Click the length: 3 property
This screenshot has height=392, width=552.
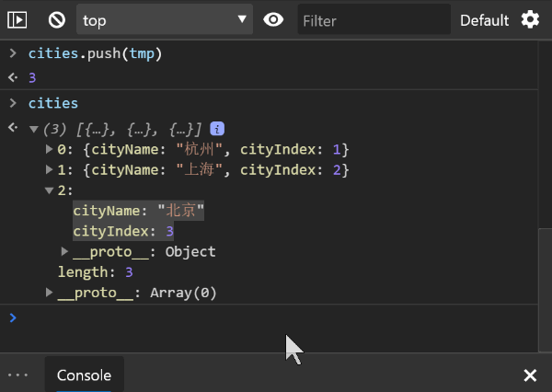click(96, 271)
